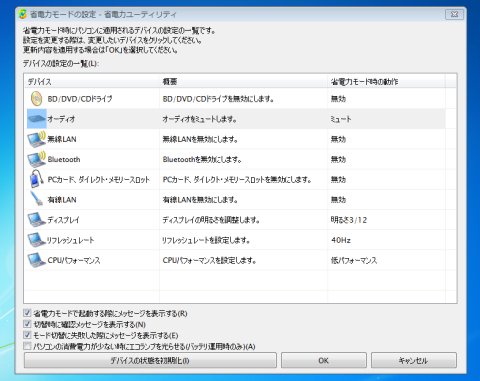This screenshot has width=480, height=381.
Task: Click the 無効 value in 無線LAN row
Action: [338, 139]
